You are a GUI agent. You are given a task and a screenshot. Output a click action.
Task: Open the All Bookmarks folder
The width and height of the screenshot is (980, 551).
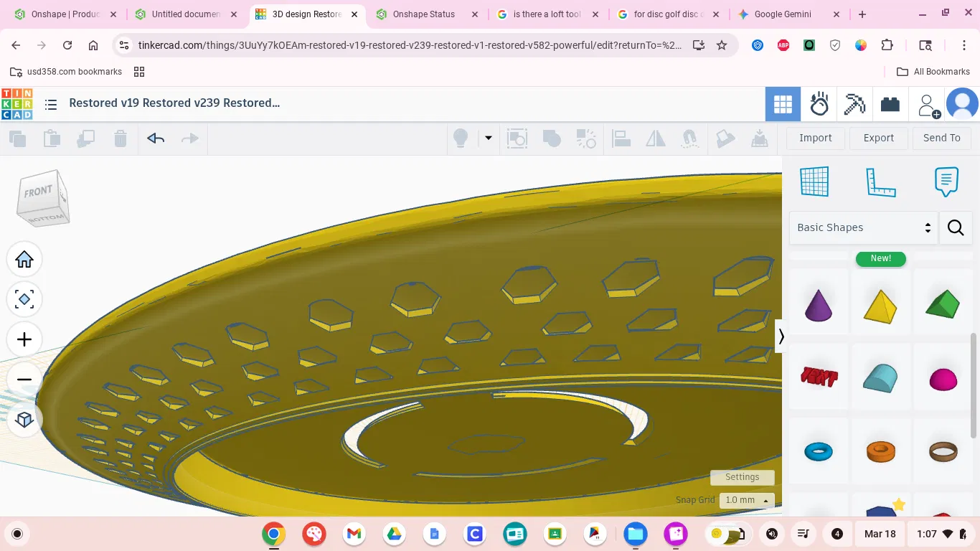[933, 72]
